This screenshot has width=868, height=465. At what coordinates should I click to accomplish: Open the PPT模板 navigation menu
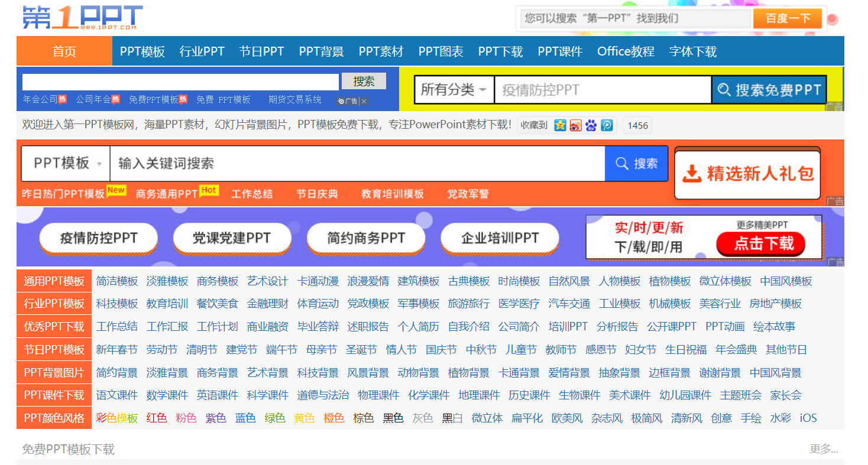(x=142, y=51)
